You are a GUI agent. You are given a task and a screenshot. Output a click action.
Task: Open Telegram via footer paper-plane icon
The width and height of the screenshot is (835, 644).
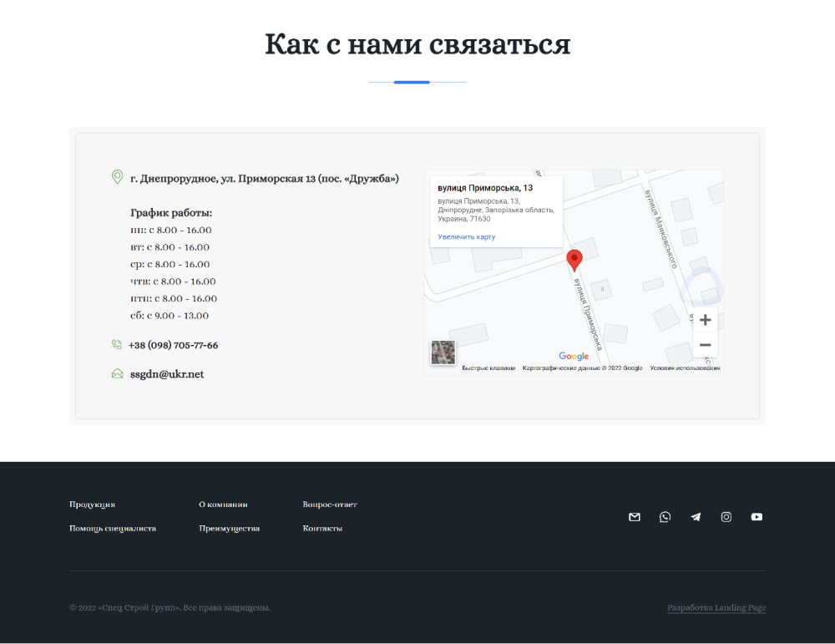coord(696,517)
